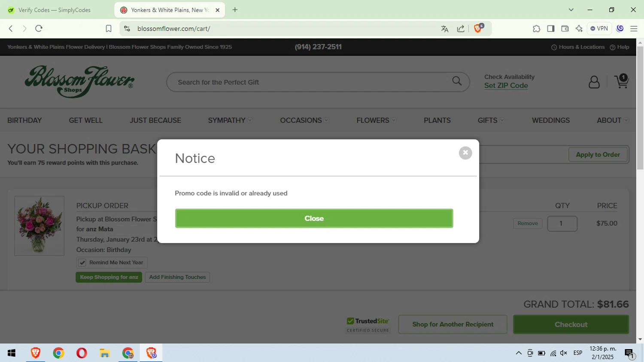Open File Explorer from the taskbar
Image resolution: width=644 pixels, height=362 pixels.
coord(105,353)
